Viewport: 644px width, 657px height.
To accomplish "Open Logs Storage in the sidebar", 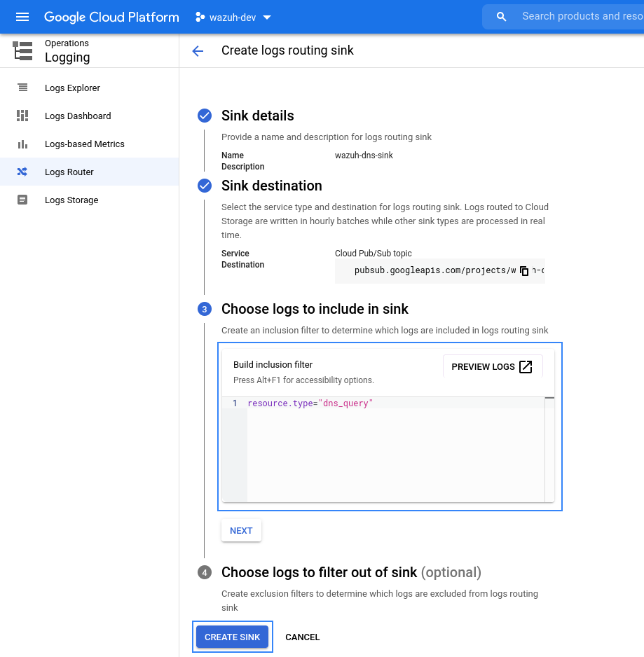I will tap(89, 200).
